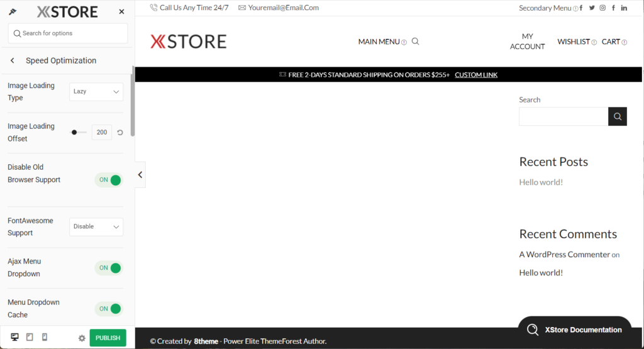Click the Image Loading Offset value box
Screen dimensions: 644x349
click(x=102, y=132)
